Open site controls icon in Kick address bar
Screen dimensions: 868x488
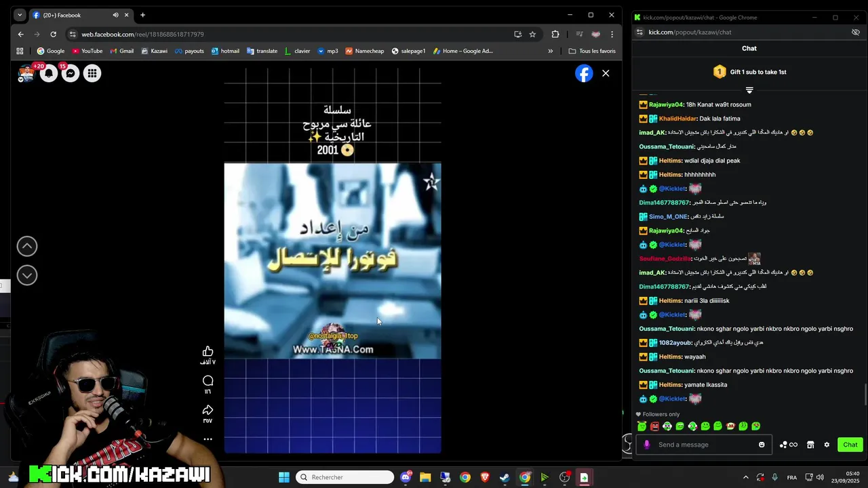click(x=639, y=32)
